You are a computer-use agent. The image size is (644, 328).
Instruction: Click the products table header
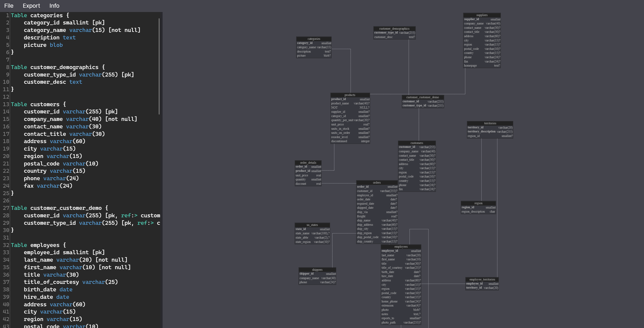(350, 95)
